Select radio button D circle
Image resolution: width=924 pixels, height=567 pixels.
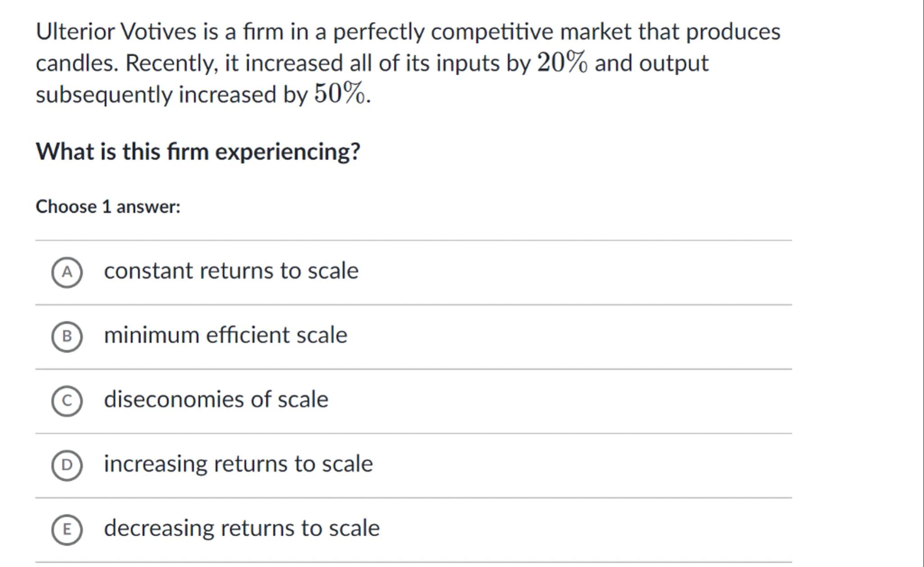click(x=67, y=465)
